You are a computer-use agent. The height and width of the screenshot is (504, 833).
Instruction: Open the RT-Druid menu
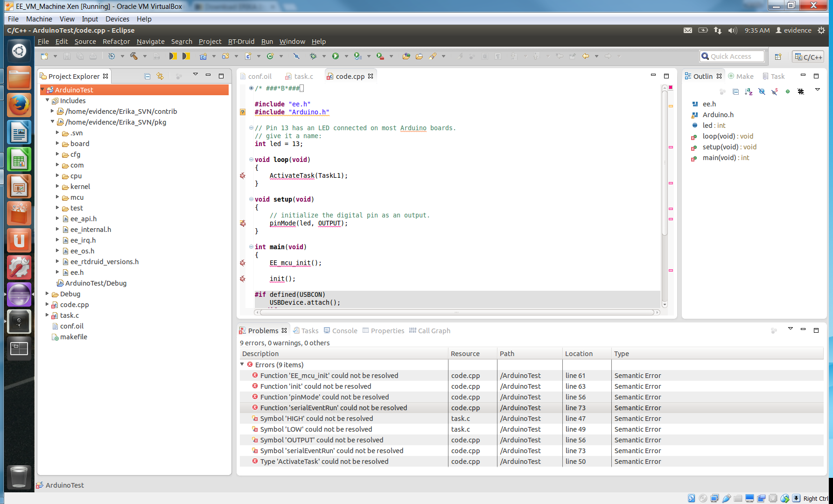(x=241, y=42)
